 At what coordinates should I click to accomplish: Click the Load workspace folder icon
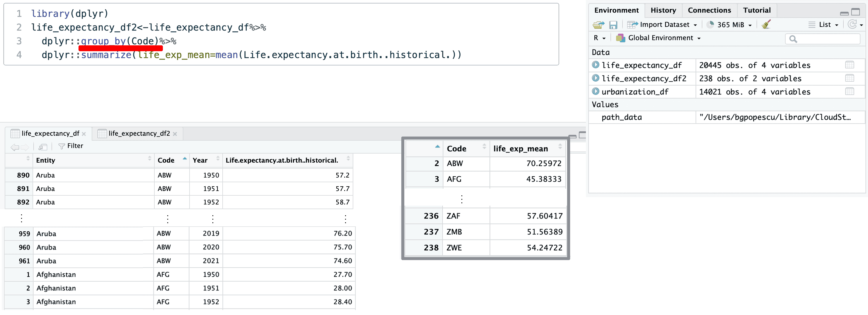598,25
